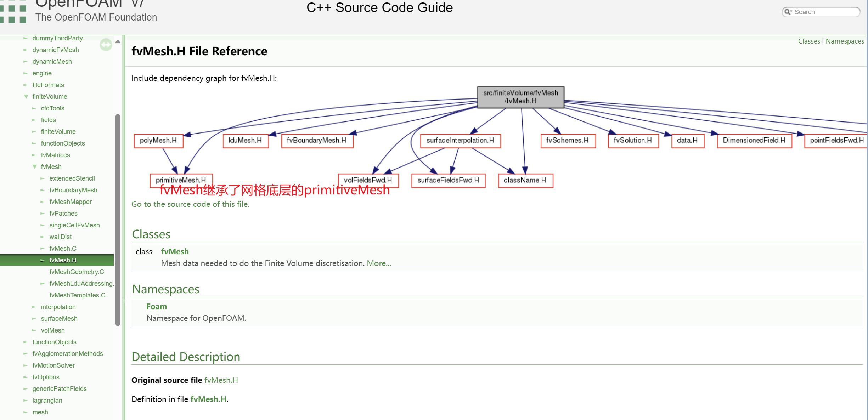Open genericPatchFields tree item
Image resolution: width=868 pixels, height=420 pixels.
coord(60,389)
